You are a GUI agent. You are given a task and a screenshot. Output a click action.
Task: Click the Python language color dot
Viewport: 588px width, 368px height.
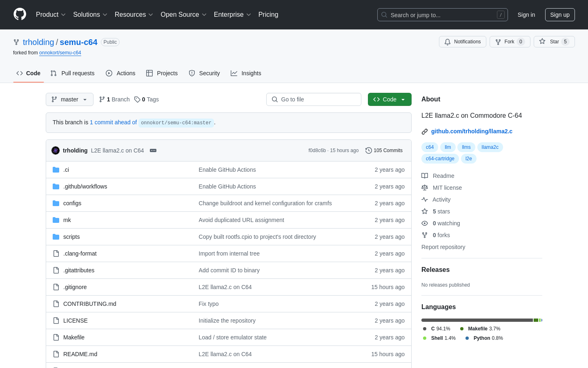click(467, 338)
